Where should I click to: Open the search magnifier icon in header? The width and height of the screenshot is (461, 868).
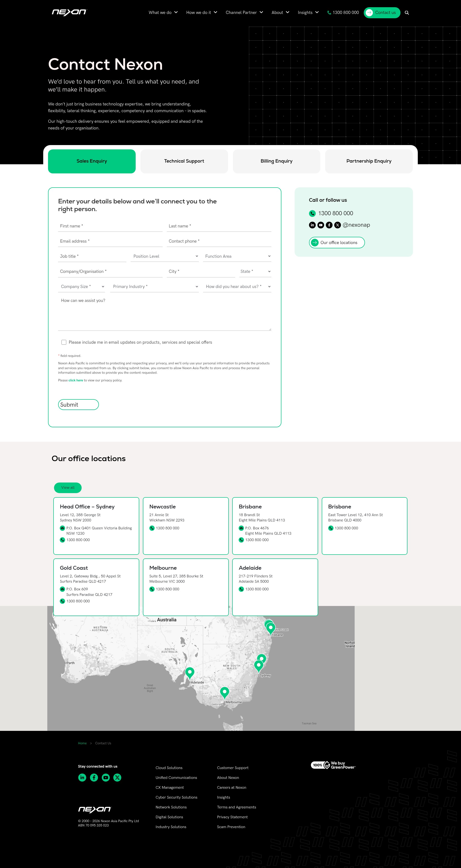(x=407, y=12)
